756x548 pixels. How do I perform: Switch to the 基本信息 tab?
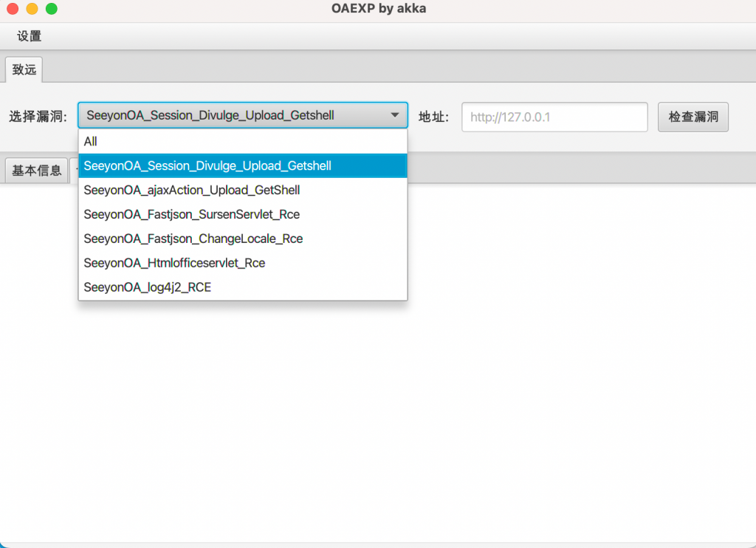pos(37,171)
